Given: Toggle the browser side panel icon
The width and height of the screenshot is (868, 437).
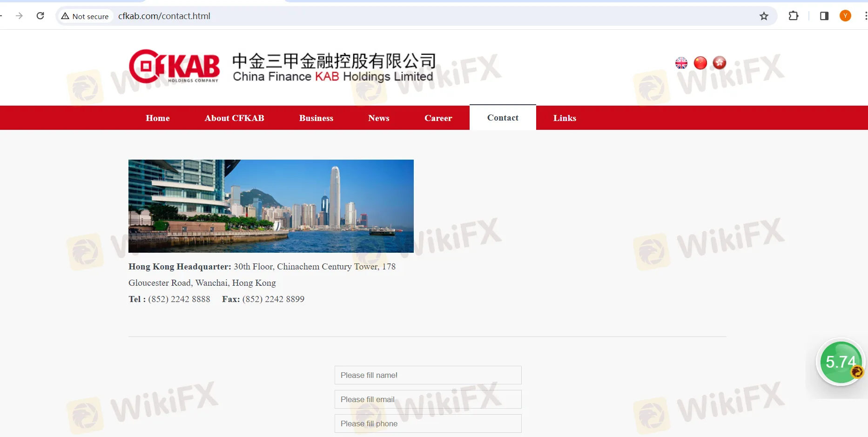Looking at the screenshot, I should 824,16.
